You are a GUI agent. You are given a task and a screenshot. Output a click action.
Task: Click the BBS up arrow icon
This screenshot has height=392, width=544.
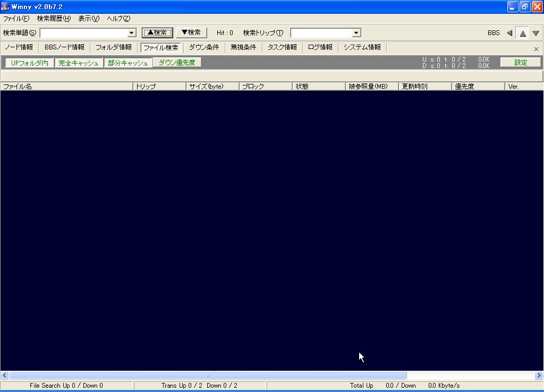pos(523,33)
